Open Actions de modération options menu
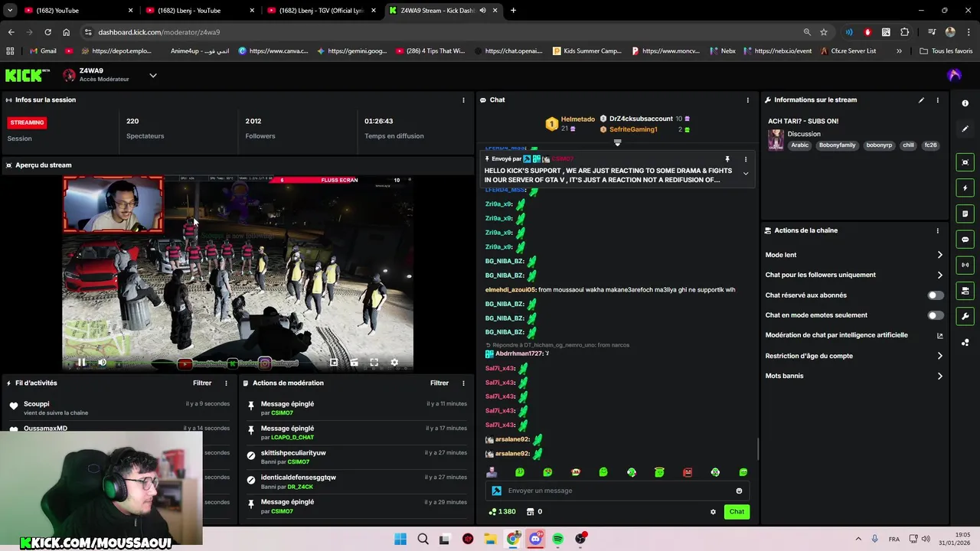This screenshot has height=551, width=980. point(463,383)
